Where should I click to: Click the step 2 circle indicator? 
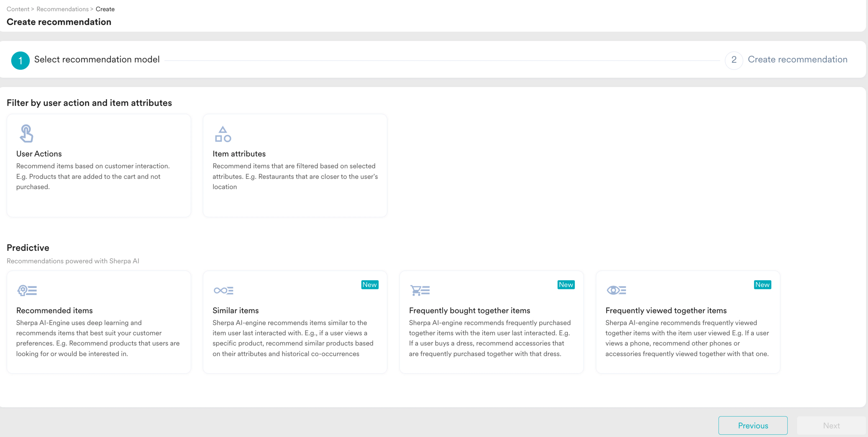click(x=734, y=61)
